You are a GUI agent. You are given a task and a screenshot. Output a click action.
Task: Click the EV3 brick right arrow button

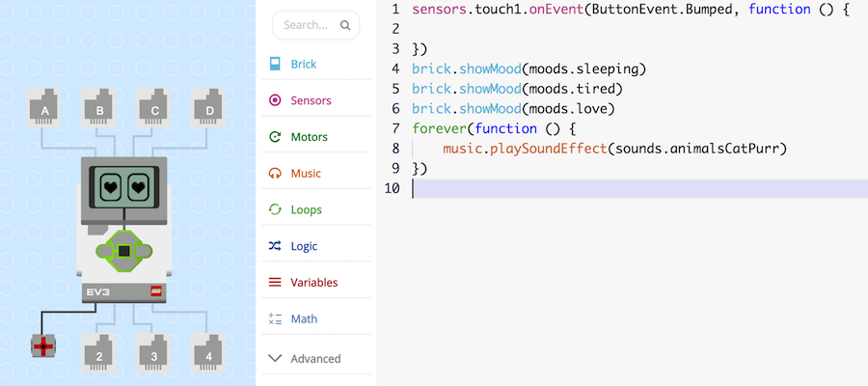(144, 252)
